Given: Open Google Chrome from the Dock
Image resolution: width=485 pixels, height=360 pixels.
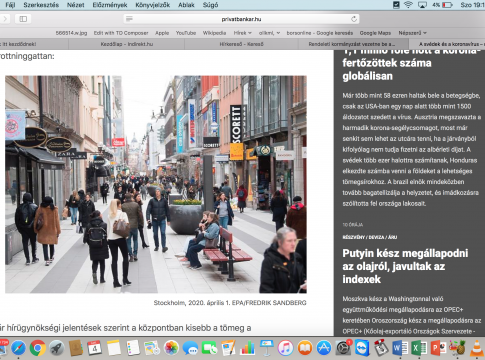Looking at the screenshot, I should point(38,348).
